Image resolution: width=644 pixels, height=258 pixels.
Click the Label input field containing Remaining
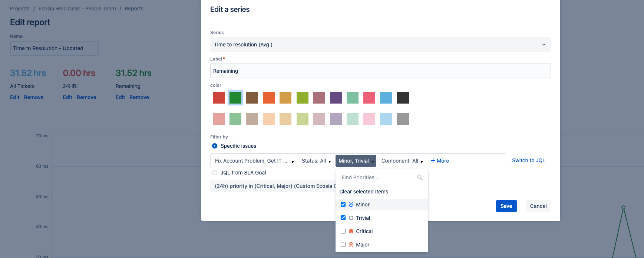[380, 71]
